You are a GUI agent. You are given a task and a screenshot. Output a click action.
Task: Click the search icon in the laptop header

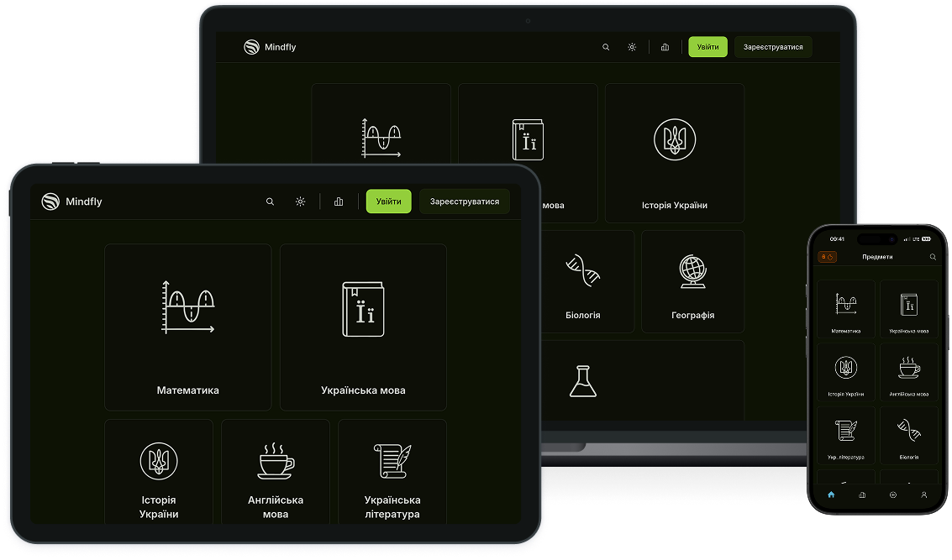(x=606, y=47)
